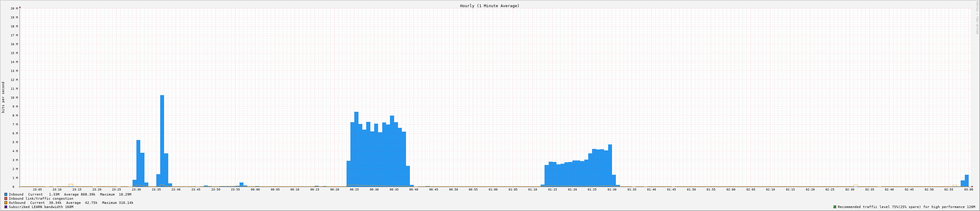
Task: Click the blue Inbound legend swatch
Action: pos(6,194)
